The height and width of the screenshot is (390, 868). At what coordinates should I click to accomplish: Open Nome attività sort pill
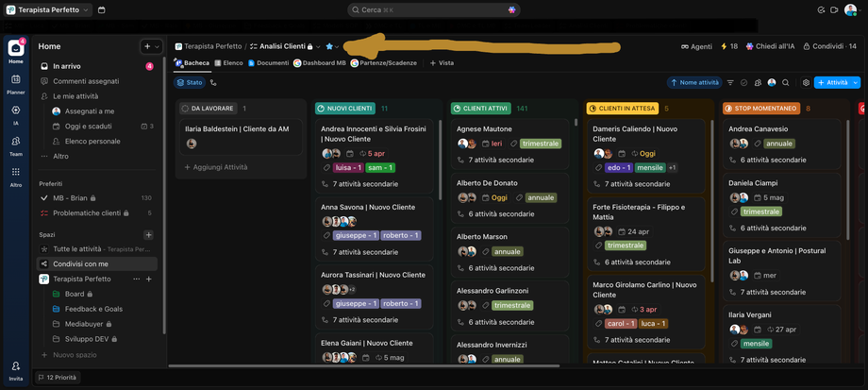click(694, 82)
